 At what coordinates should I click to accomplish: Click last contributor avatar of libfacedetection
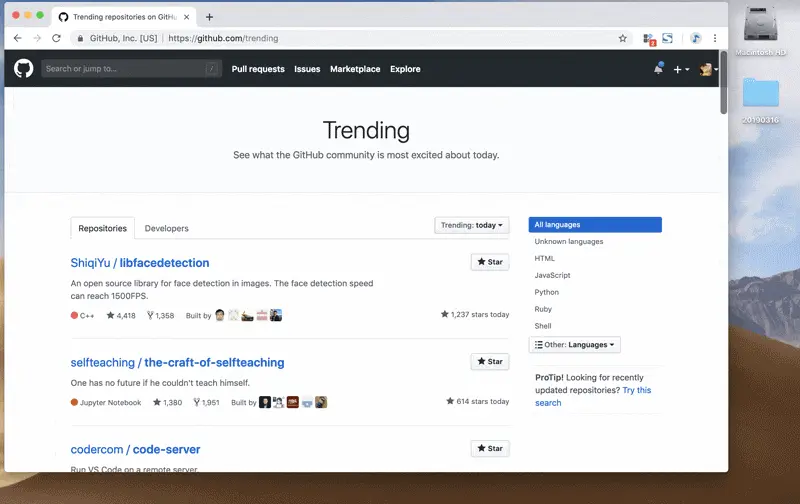point(276,315)
